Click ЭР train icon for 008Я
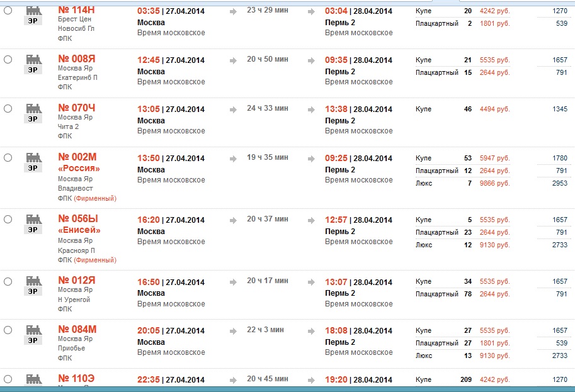Image resolution: width=575 pixels, height=392 pixels. coord(33,64)
